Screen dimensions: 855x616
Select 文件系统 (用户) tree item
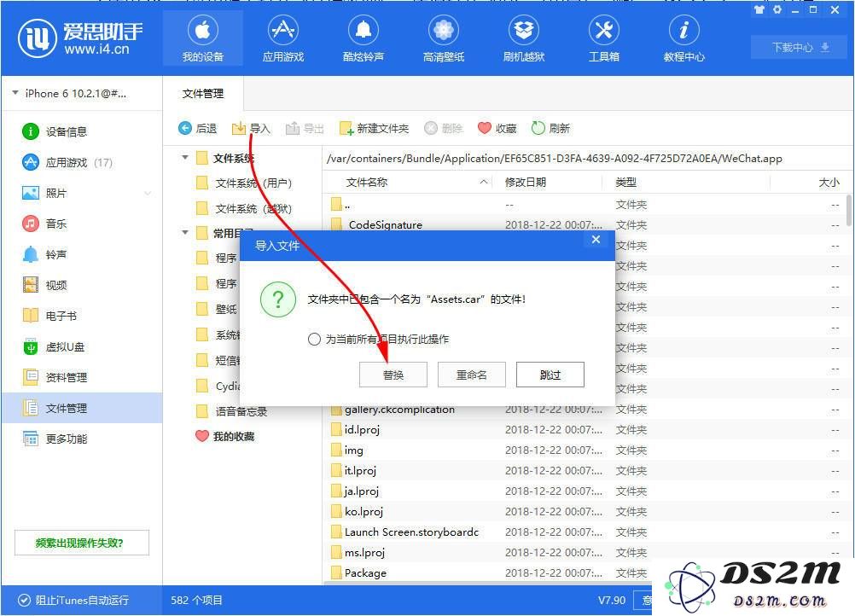244,183
